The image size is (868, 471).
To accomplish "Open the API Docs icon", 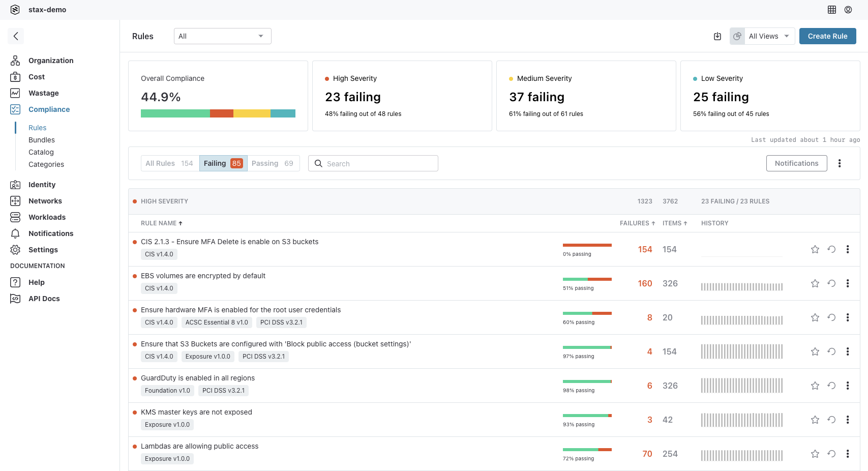I will [x=15, y=299].
